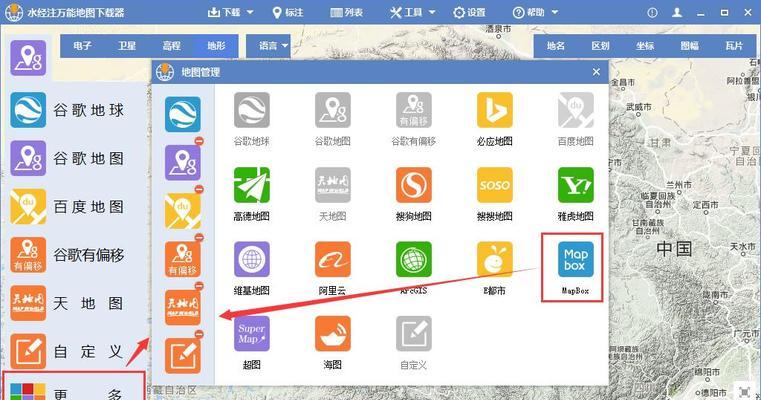
Task: Click the info exclamation icon in title bar
Action: (x=652, y=13)
